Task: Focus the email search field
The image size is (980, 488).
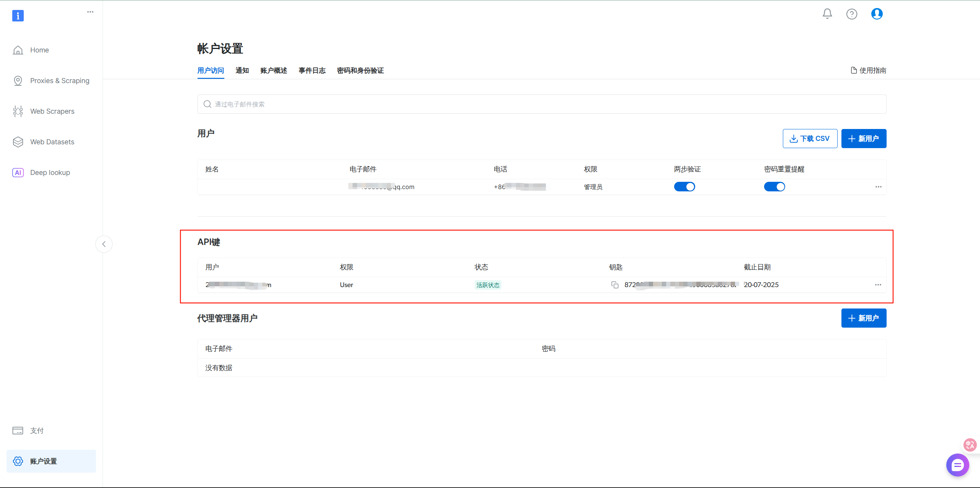Action: (542, 104)
